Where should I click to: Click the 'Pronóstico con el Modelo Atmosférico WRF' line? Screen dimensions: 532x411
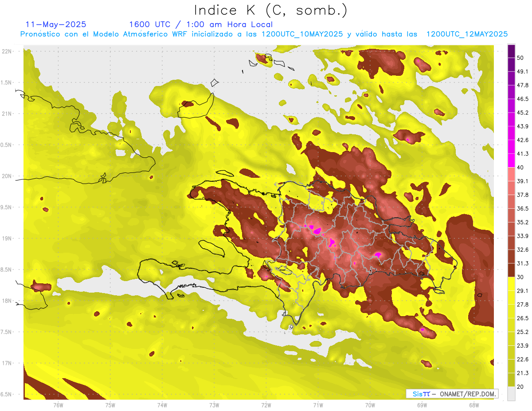coord(263,34)
